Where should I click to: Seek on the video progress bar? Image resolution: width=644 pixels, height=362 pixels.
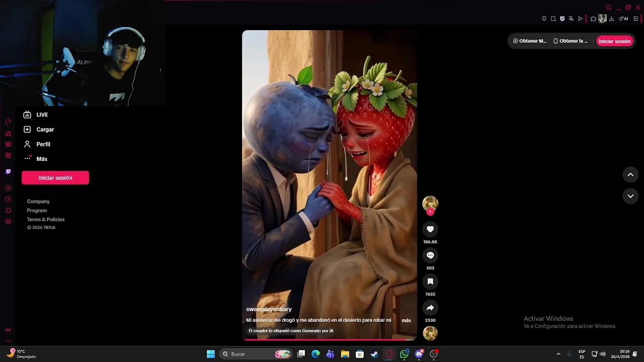[x=330, y=339]
